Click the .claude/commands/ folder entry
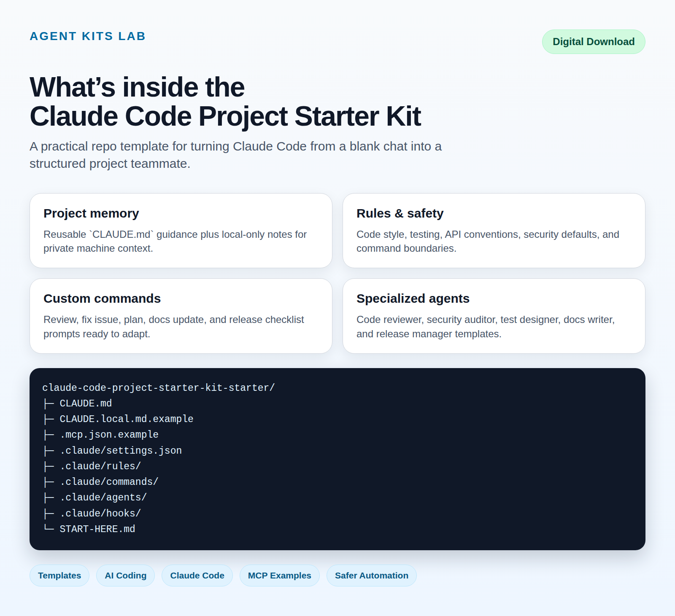Viewport: 675px width, 616px height. pyautogui.click(x=109, y=482)
